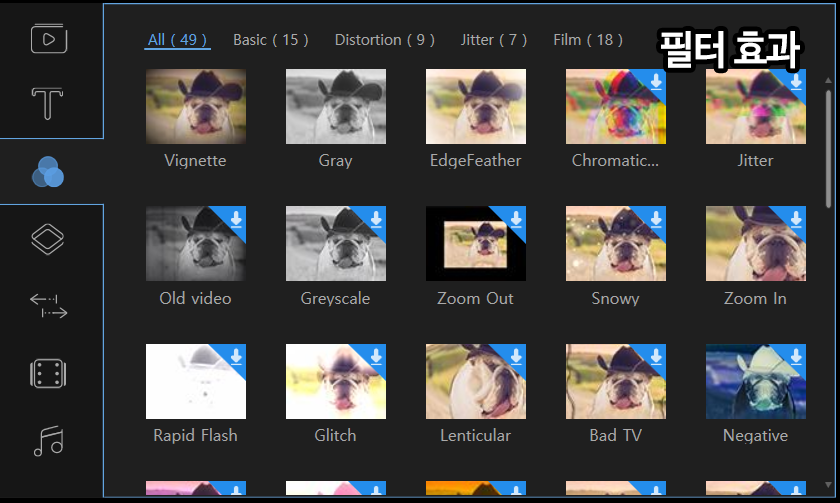Select the Negative filter thumbnail

(x=755, y=381)
